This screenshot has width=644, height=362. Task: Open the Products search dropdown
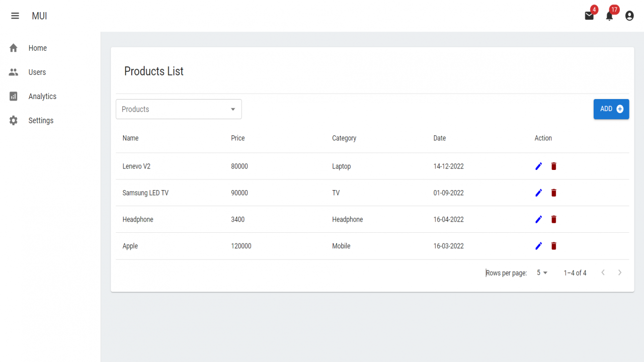click(x=179, y=109)
